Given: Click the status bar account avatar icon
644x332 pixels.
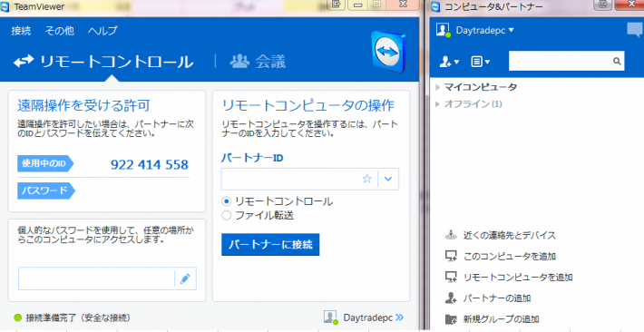Looking at the screenshot, I should pos(330,317).
